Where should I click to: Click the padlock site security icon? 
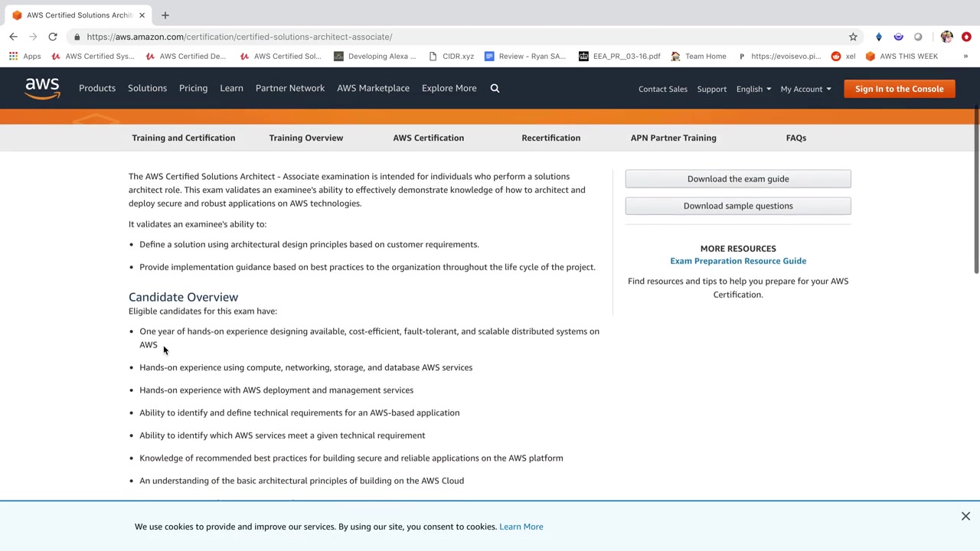[77, 37]
